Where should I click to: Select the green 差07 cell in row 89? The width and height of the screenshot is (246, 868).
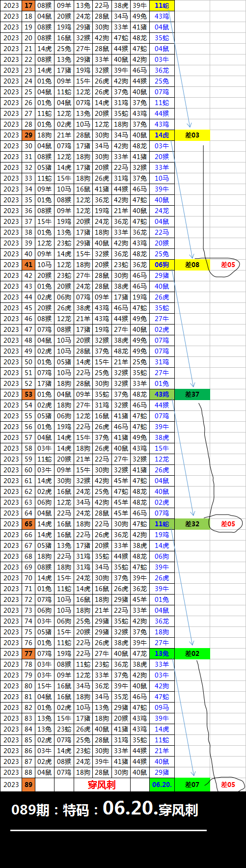192,785
